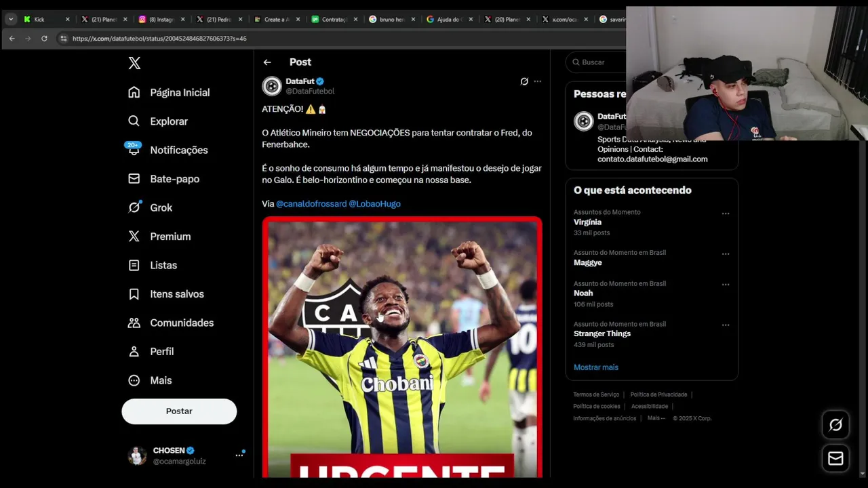Open Bate-papo envelope icon
This screenshot has width=868, height=488.
(134, 179)
